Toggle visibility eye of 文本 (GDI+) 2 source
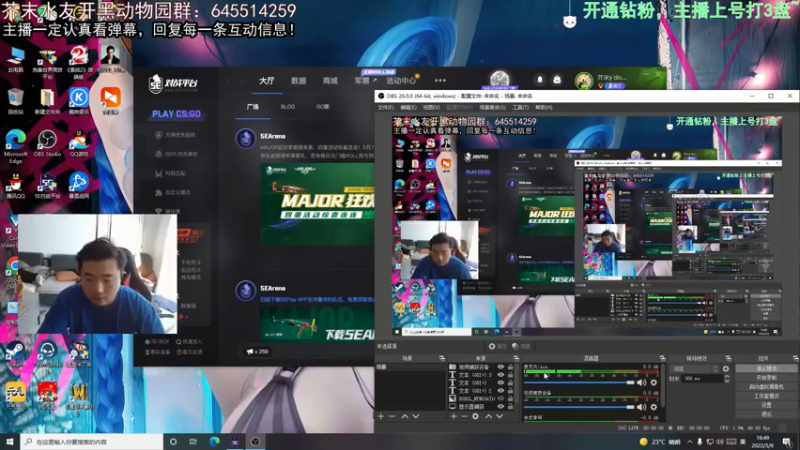The height and width of the screenshot is (450, 800). tap(501, 391)
